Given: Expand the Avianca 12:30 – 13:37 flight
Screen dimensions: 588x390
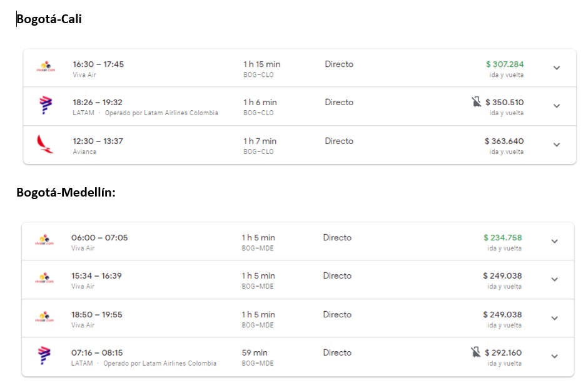Looking at the screenshot, I should click(556, 145).
